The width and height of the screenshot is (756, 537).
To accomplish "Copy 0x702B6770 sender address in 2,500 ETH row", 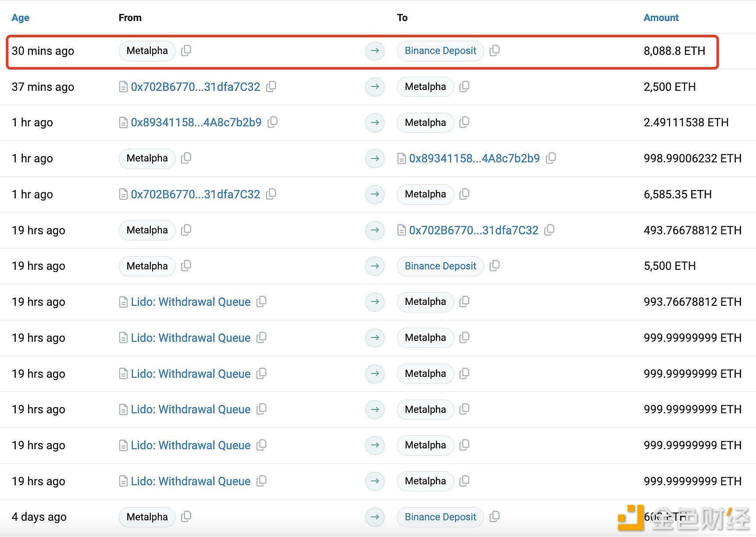I will (x=271, y=86).
